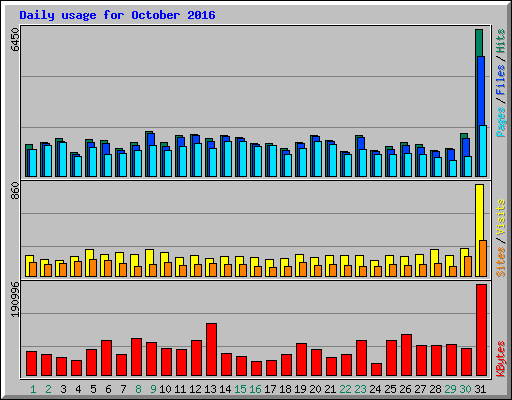Click day 16 on the x-axis
Viewport: 512px width, 400px height.
pyautogui.click(x=255, y=389)
